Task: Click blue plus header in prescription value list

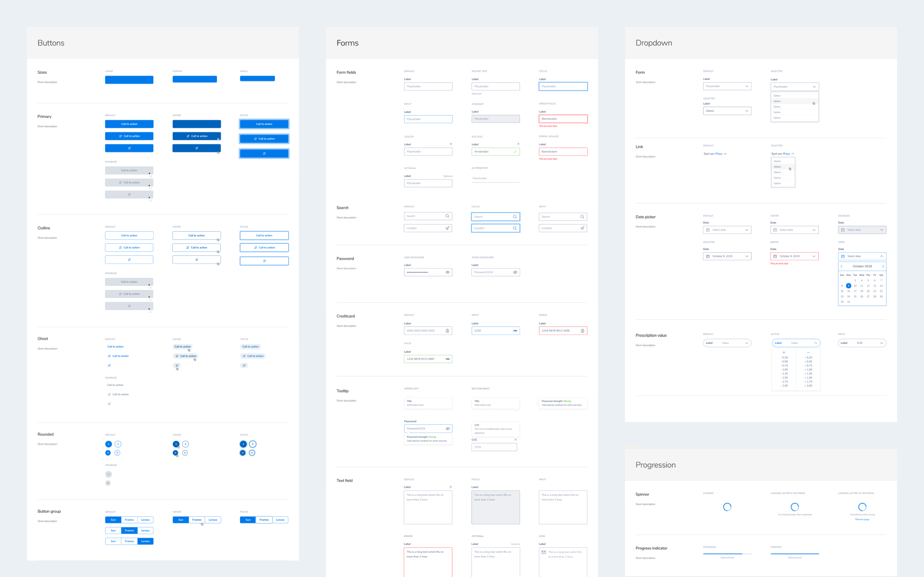Action: (x=784, y=352)
